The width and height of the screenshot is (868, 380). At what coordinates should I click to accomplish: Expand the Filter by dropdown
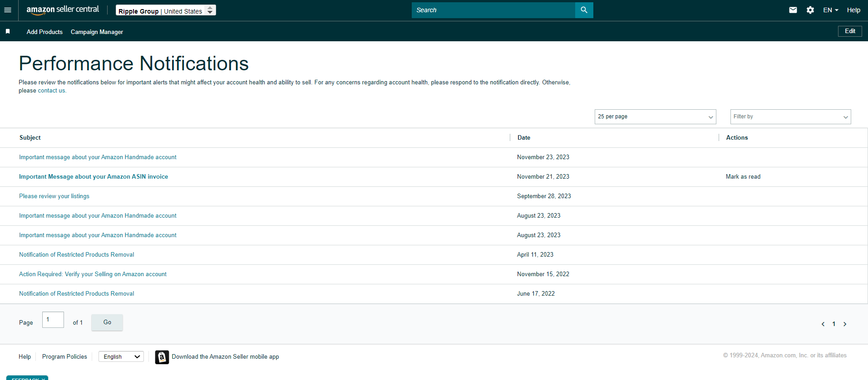790,117
